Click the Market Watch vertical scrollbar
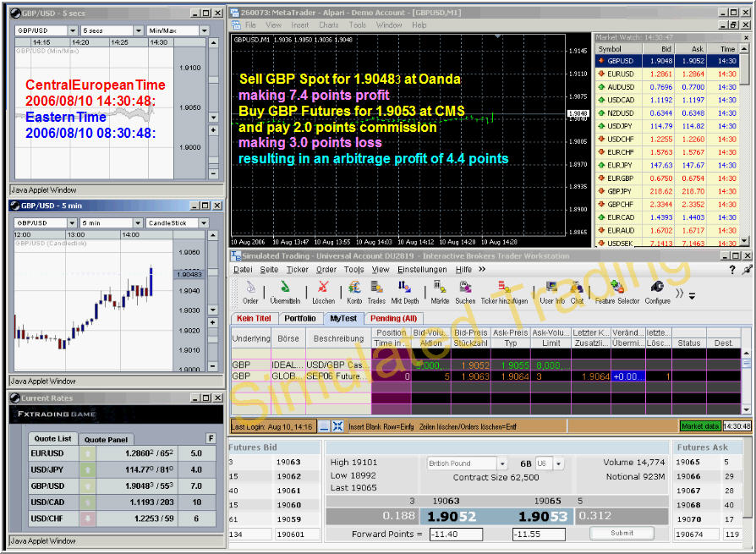The width and height of the screenshot is (756, 554). point(745,145)
